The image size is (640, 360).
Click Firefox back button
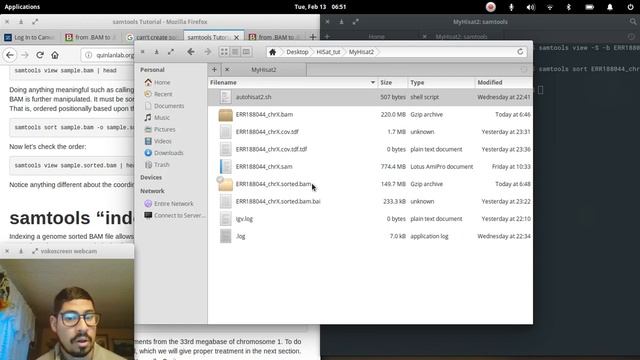(10, 55)
